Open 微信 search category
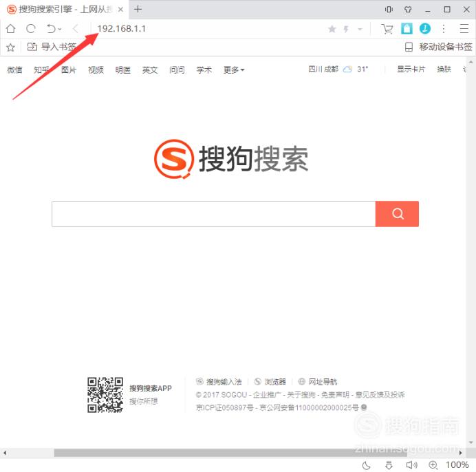Image resolution: width=476 pixels, height=472 pixels. tap(14, 70)
